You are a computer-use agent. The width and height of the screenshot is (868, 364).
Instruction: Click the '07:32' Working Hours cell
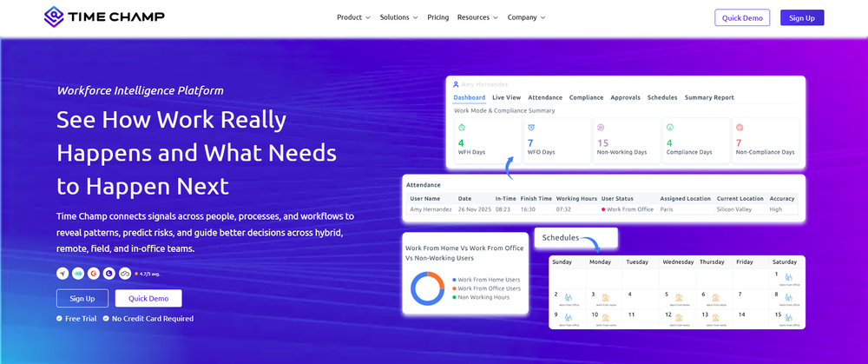pyautogui.click(x=563, y=209)
